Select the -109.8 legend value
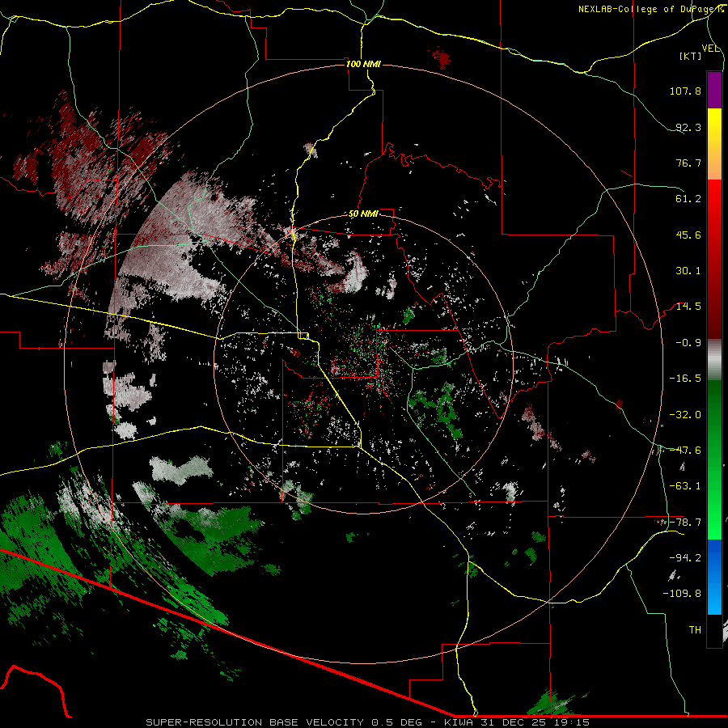Image resolution: width=728 pixels, height=728 pixels. [x=683, y=594]
